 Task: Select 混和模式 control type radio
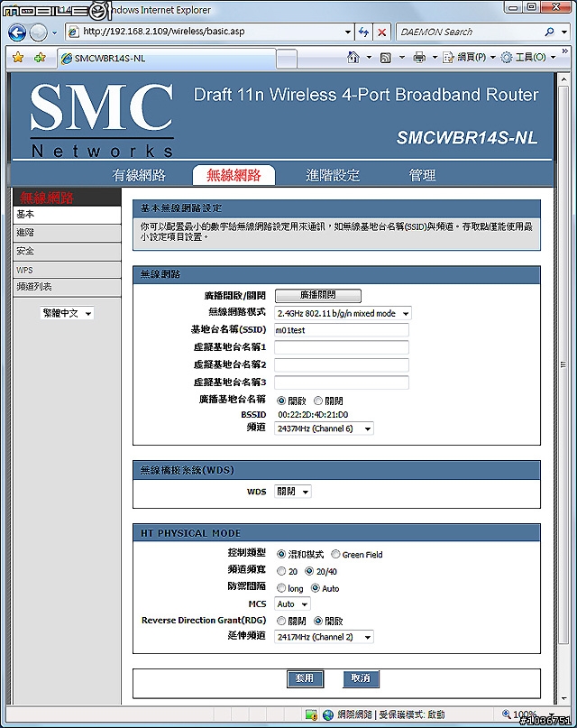(281, 554)
